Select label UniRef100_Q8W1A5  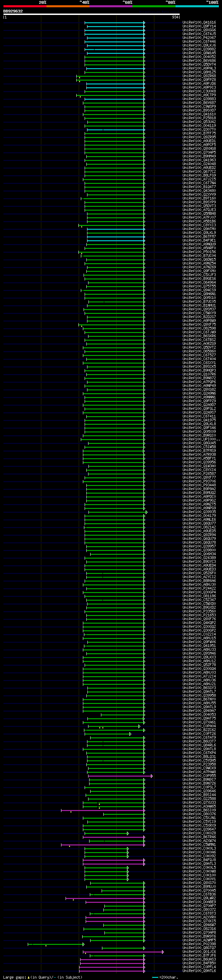199,53
